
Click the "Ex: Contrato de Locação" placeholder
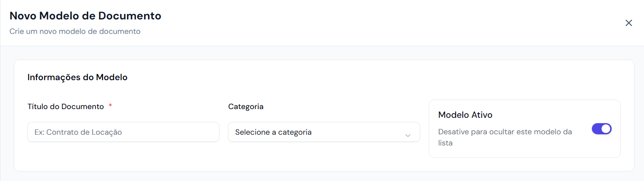click(78, 132)
